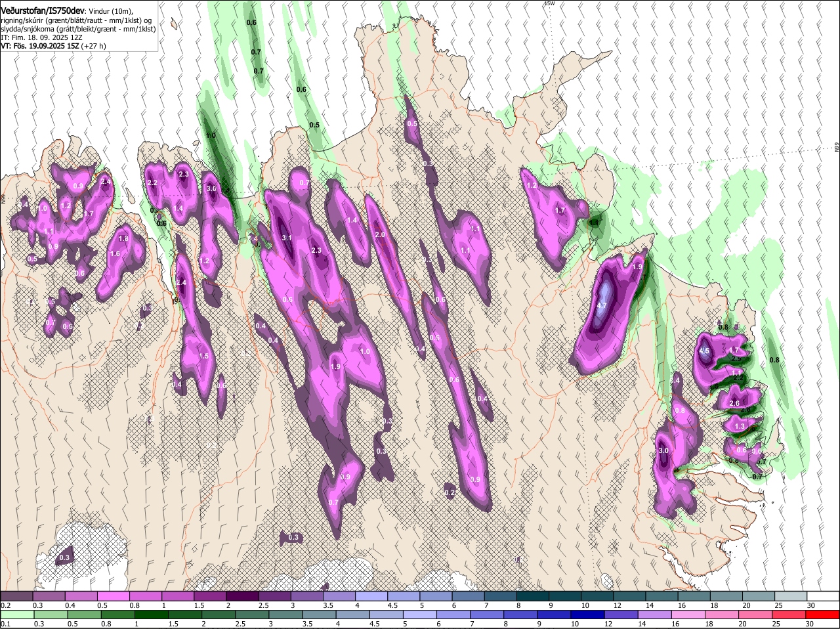Click the 'VT: Fös. 19.09.2025 15Z' valid time
This screenshot has width=840, height=629.
pos(40,46)
